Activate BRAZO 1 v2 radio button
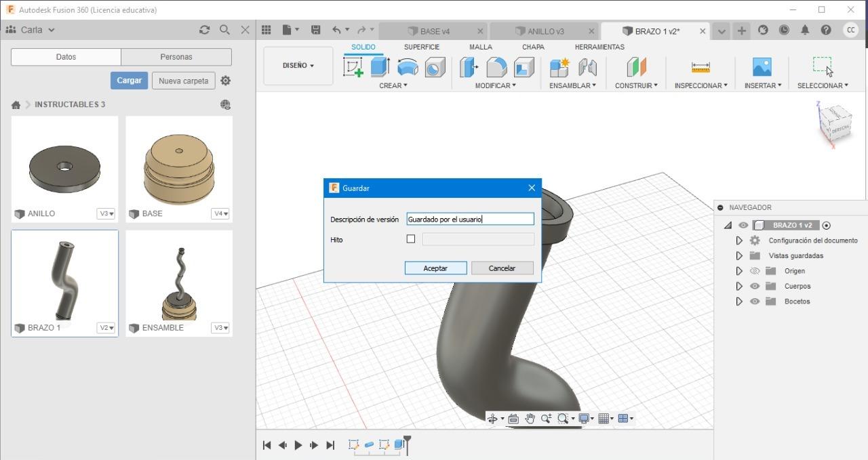Viewport: 868px width, 460px height. (827, 226)
